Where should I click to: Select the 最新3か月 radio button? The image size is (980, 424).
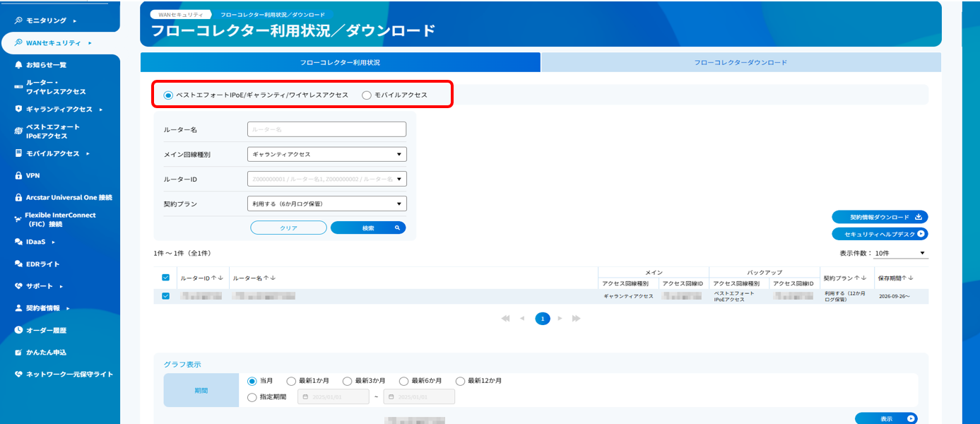coord(347,381)
